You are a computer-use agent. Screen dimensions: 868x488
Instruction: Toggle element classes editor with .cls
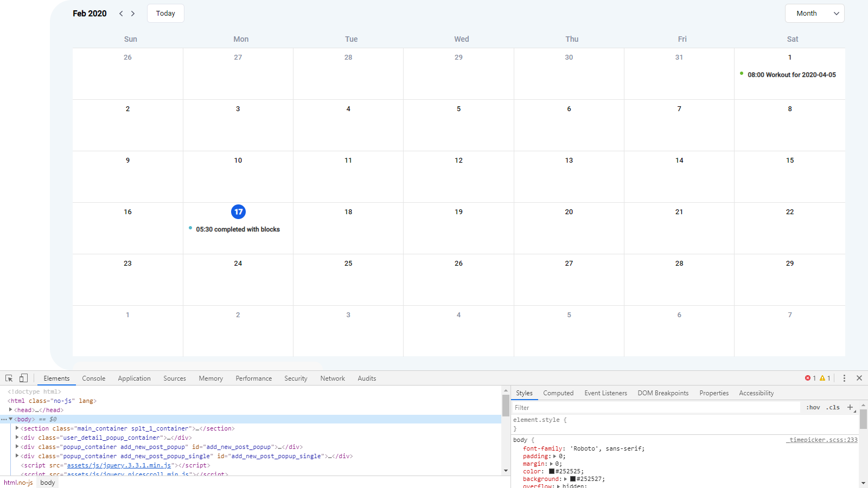[832, 407]
